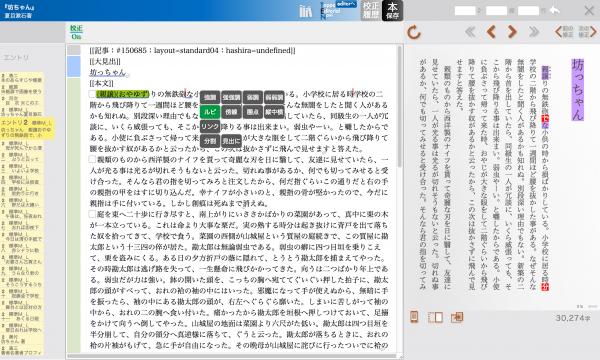Image resolution: width=600 pixels, height=360 pixels.
Task: Go to the previous preview page
Action: pyautogui.click(x=491, y=32)
